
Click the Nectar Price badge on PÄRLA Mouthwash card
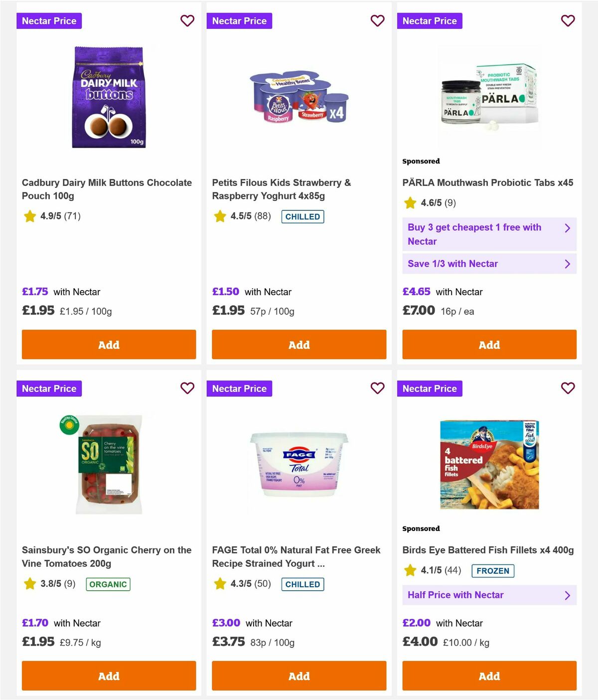(430, 21)
